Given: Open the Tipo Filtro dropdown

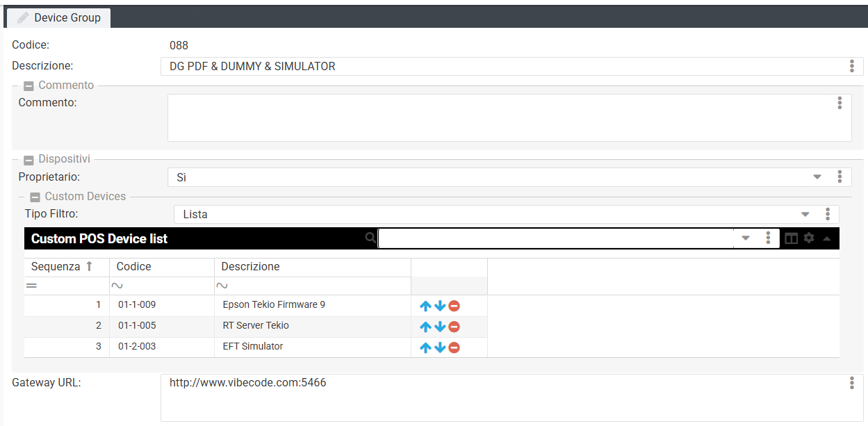Looking at the screenshot, I should coord(805,214).
